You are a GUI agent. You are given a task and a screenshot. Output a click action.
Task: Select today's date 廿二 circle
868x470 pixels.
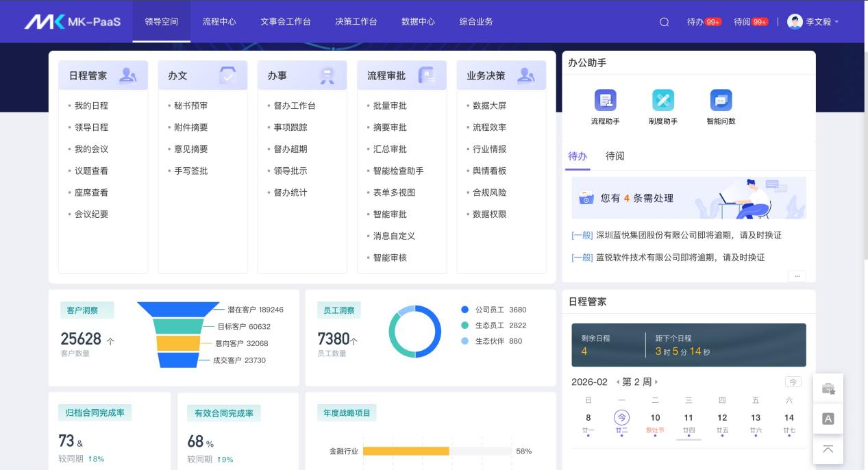[621, 417]
